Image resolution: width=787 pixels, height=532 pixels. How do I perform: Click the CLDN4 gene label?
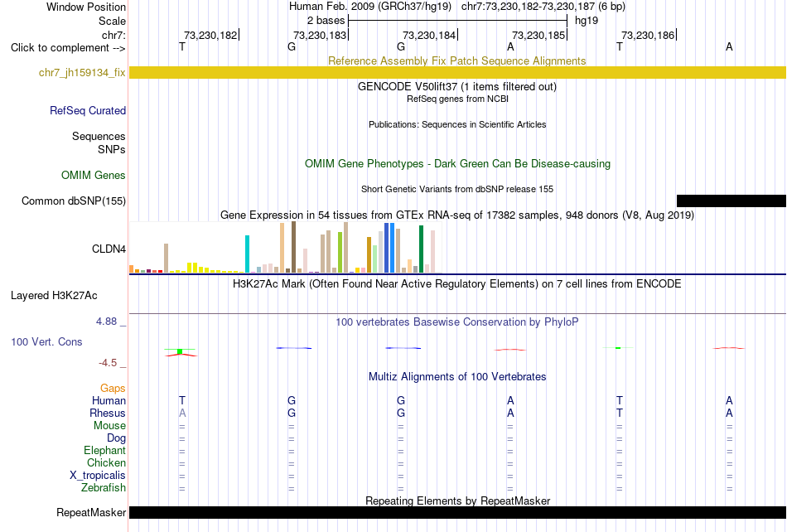point(109,249)
